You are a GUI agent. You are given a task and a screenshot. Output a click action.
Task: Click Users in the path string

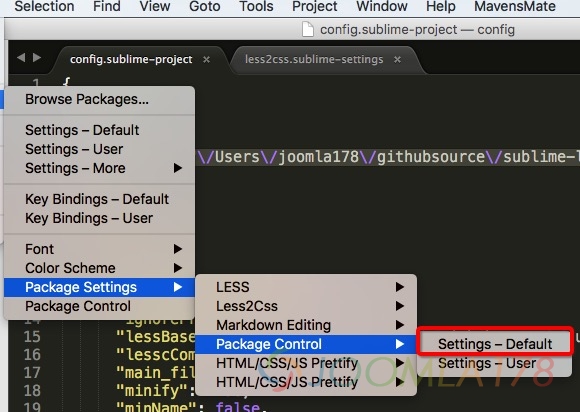[x=237, y=157]
